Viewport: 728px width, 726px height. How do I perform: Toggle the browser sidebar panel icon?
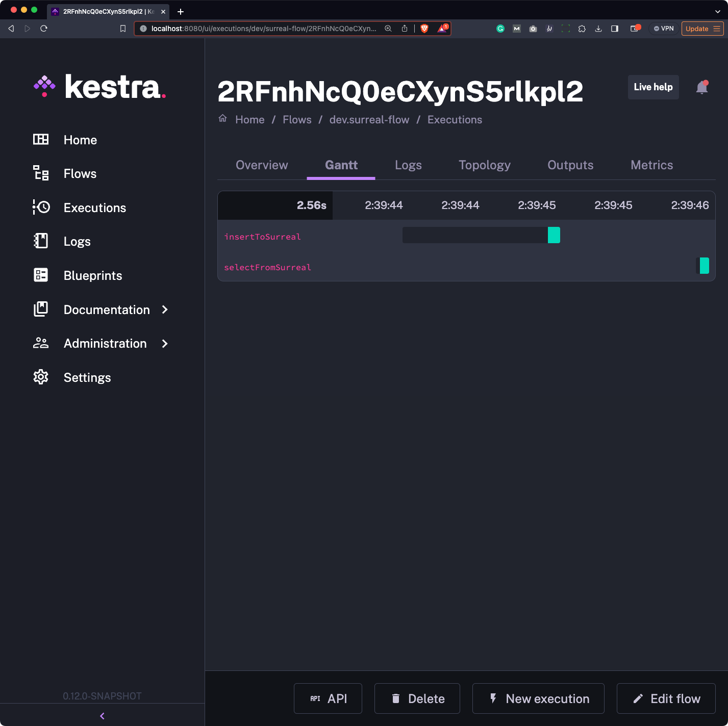[615, 29]
